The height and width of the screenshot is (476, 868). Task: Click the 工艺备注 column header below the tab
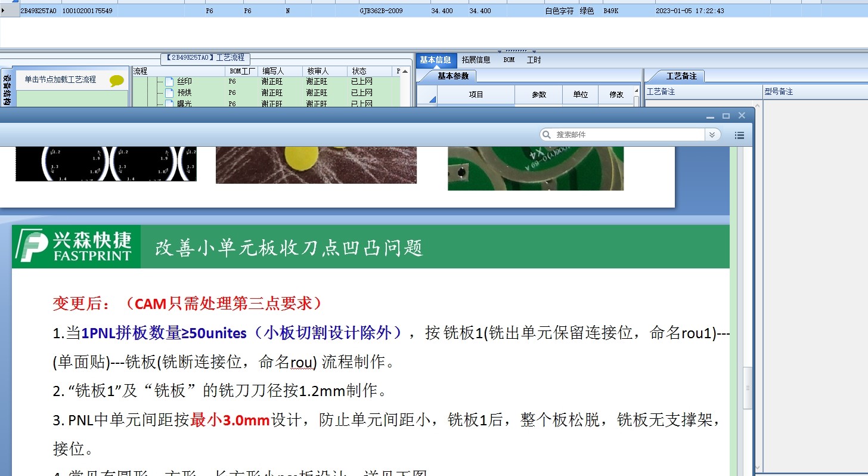[703, 92]
